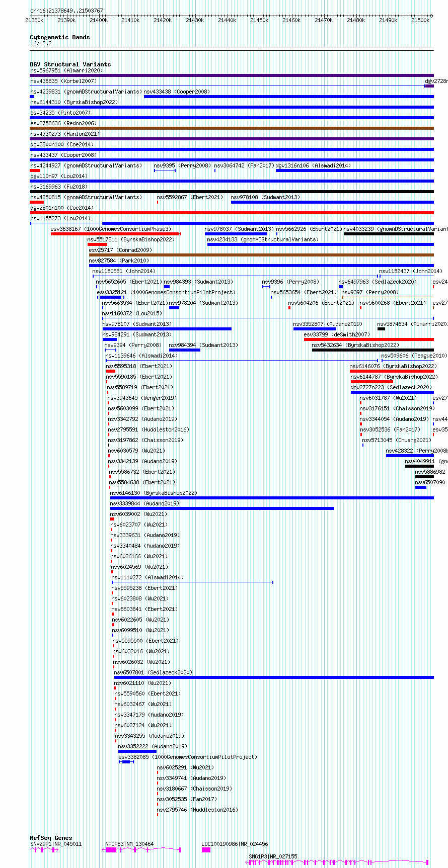Open esv34235 (Pinto2007) variant

60,113
